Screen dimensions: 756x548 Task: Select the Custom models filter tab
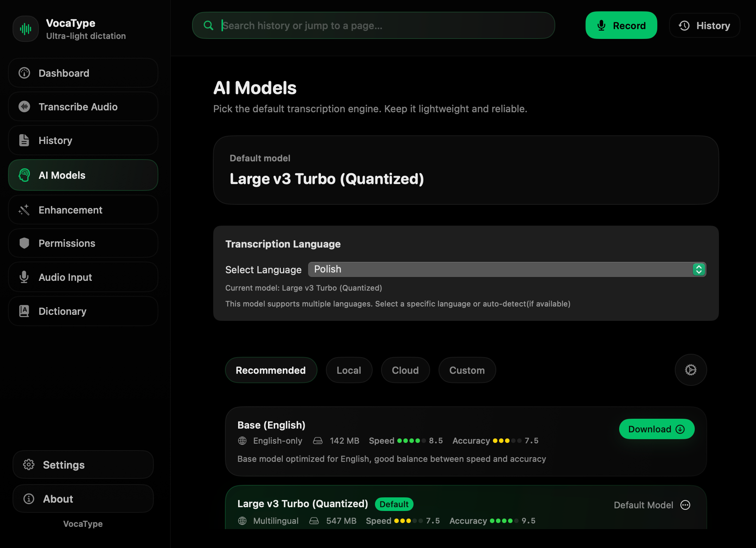coord(467,370)
